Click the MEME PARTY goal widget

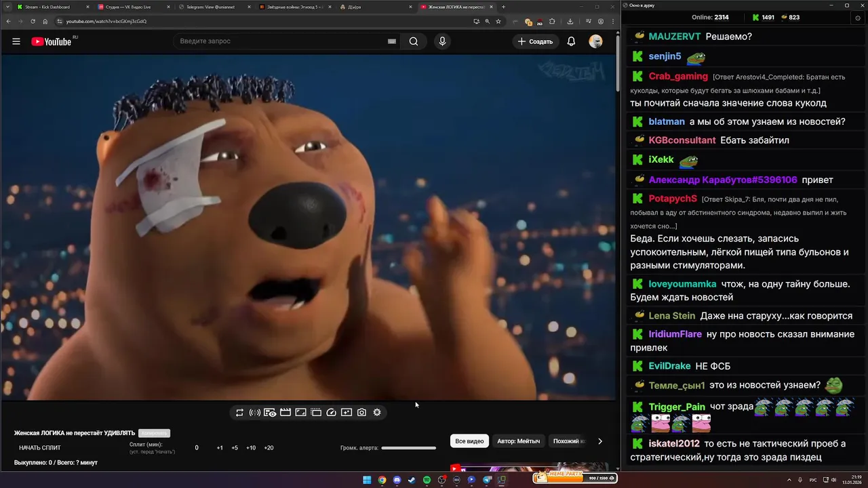[x=575, y=477]
